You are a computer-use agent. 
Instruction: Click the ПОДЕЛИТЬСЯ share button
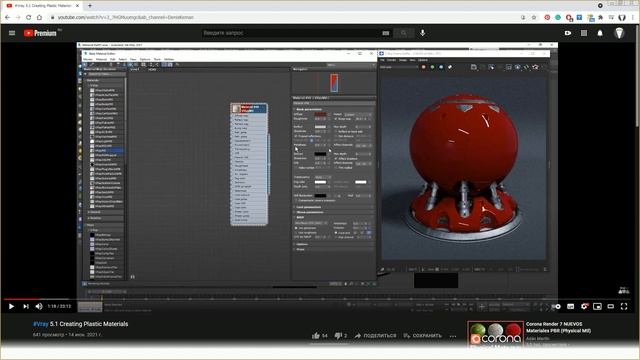[375, 336]
